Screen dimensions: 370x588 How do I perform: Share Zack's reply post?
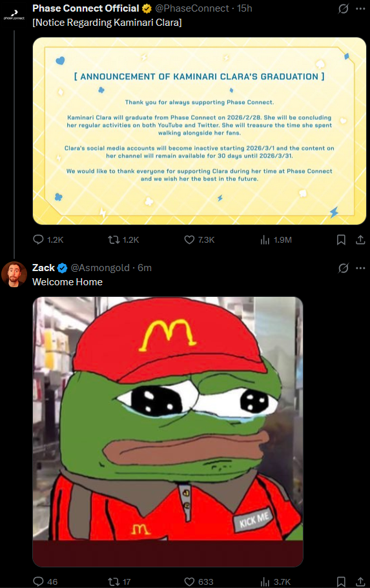(x=360, y=582)
